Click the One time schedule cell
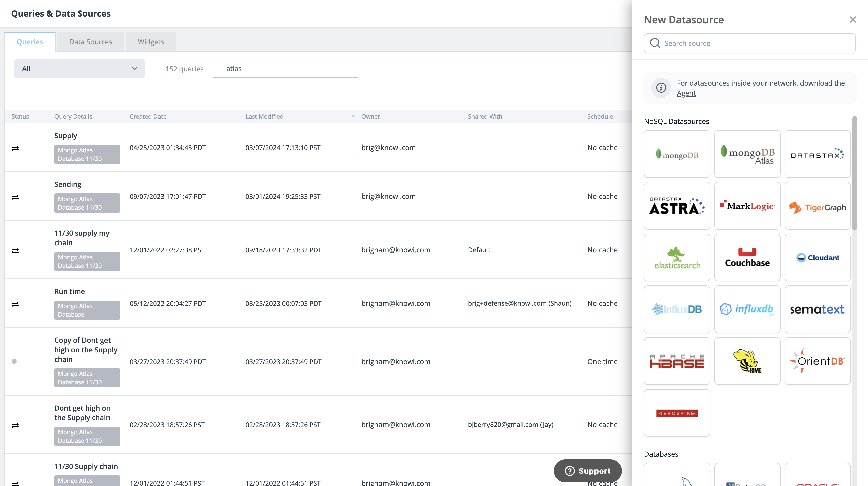 603,362
